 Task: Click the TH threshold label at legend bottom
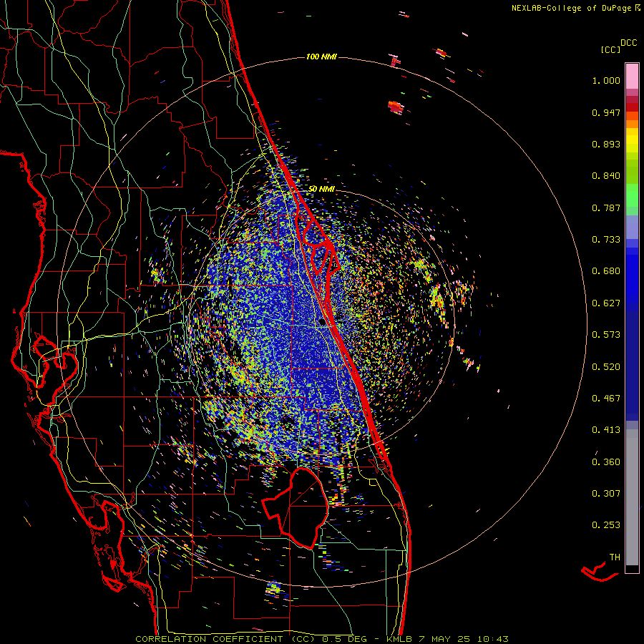[615, 557]
